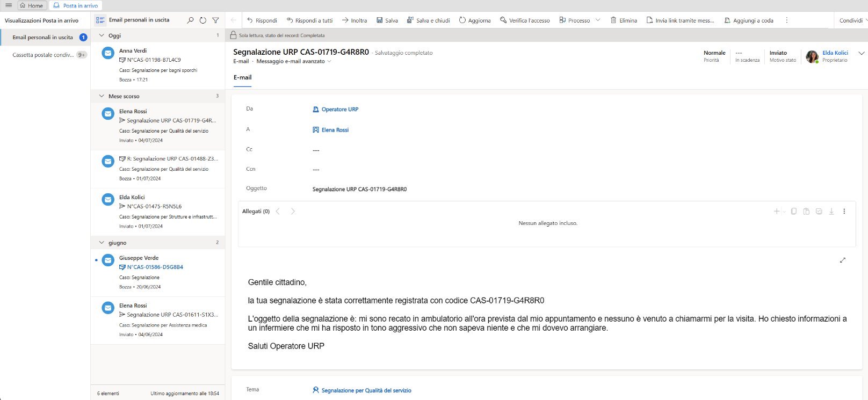Click the read-only lock icon
The width and height of the screenshot is (868, 400).
[233, 35]
